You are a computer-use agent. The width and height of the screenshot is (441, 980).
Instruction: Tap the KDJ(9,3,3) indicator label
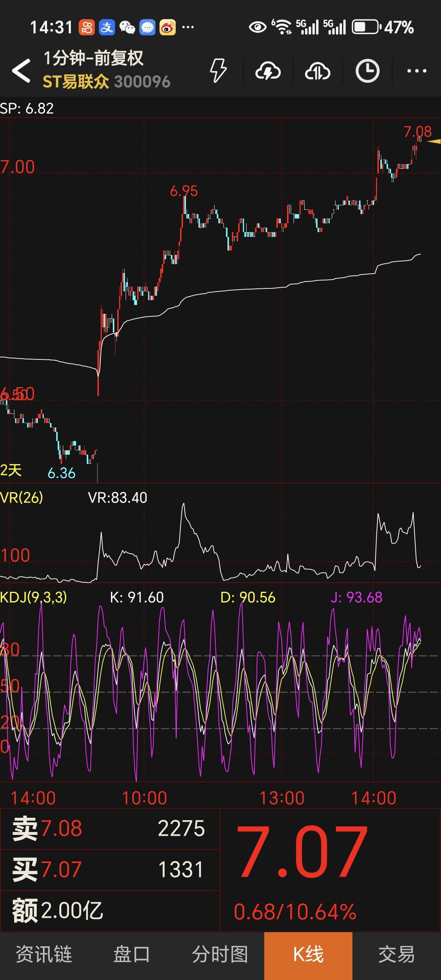[33, 597]
